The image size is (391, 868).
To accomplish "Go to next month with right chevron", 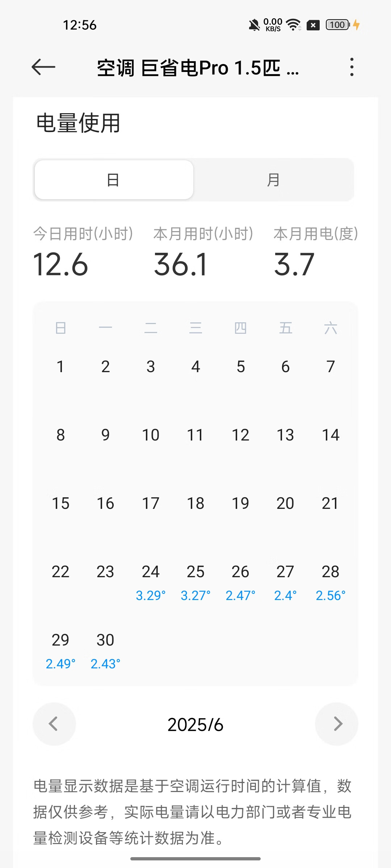I will (x=337, y=724).
